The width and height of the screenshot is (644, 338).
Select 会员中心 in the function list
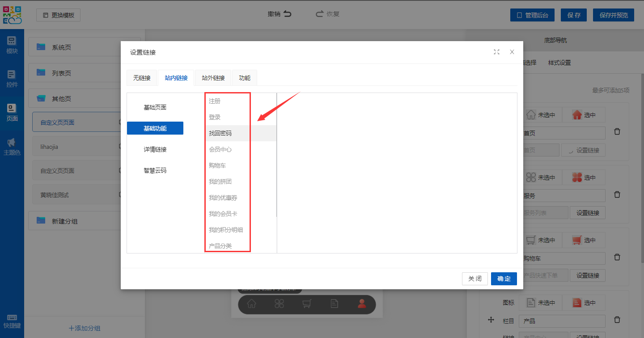coord(220,149)
